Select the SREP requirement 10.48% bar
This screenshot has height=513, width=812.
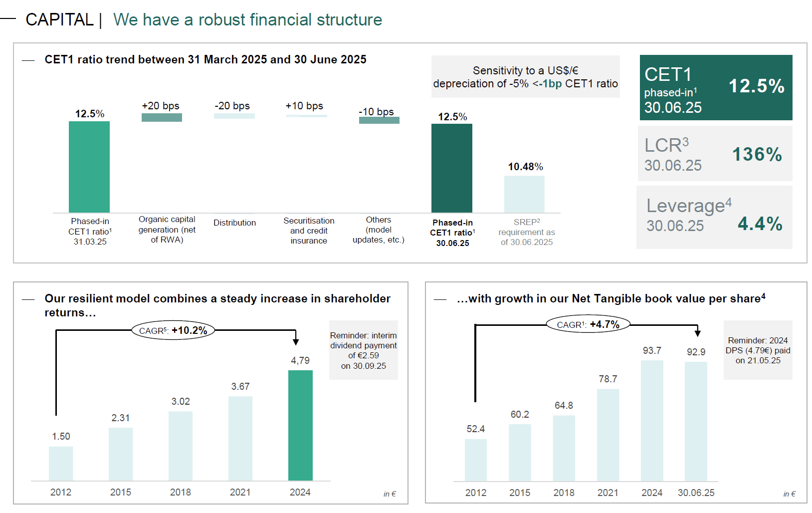point(525,195)
